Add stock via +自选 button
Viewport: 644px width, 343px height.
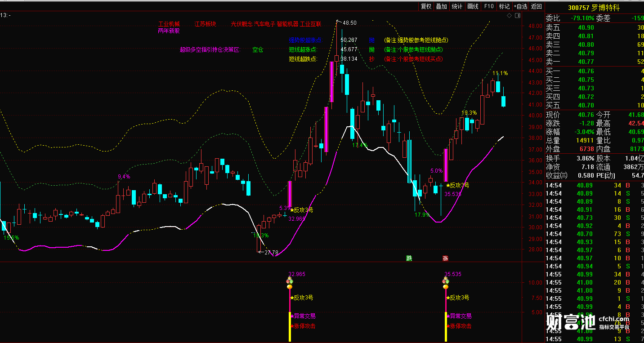point(520,6)
